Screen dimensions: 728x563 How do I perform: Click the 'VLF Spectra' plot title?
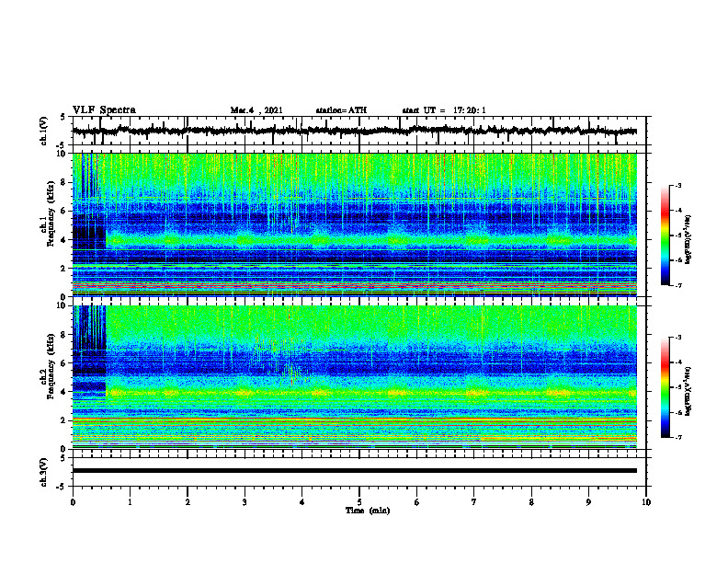pos(104,110)
